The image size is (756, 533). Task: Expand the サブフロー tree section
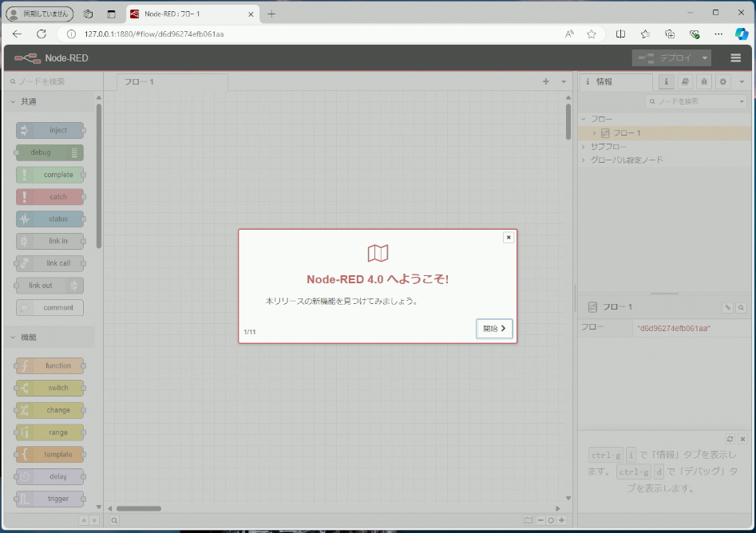coord(584,147)
